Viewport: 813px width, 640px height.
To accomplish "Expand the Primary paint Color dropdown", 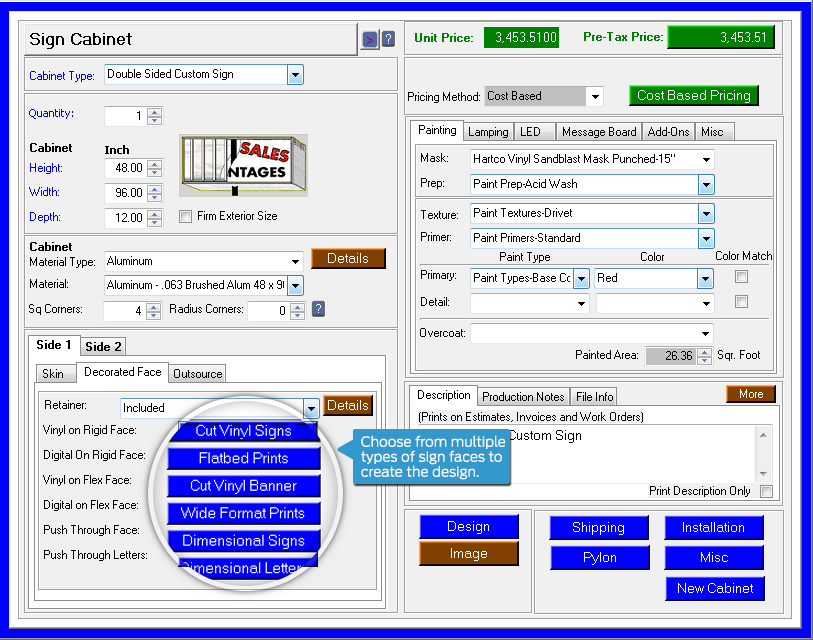I will [x=705, y=278].
